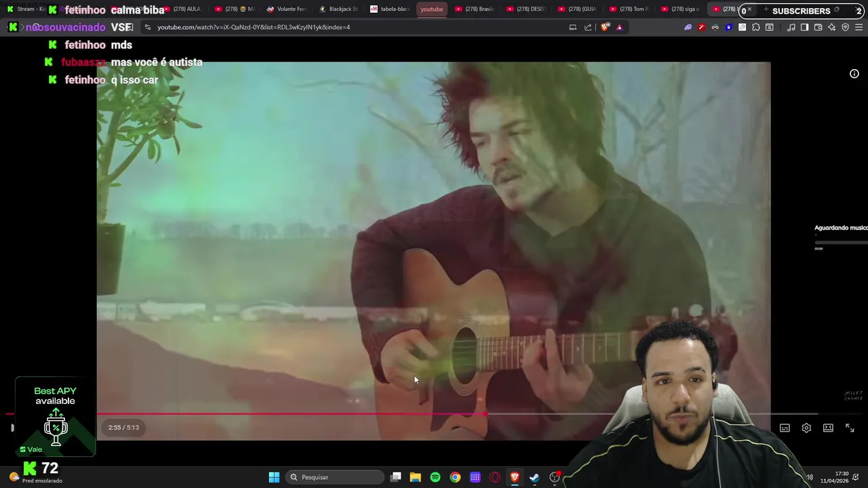Open the Leo AI sparkle icon

pos(832,27)
